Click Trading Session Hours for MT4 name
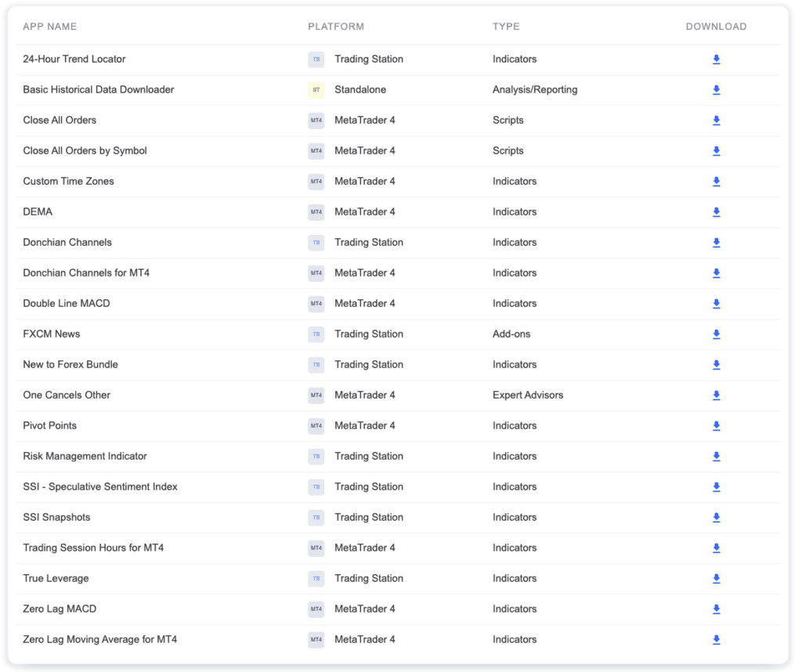The image size is (802, 672). point(94,547)
